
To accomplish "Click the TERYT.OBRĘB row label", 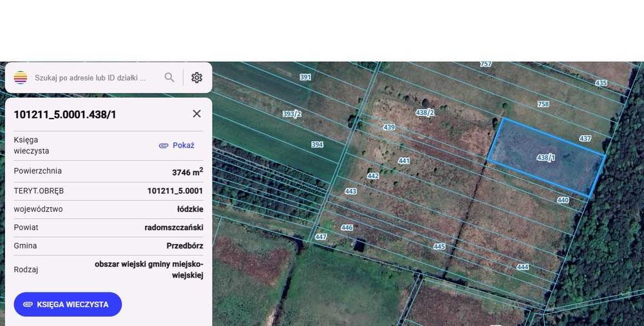I will [x=39, y=191].
